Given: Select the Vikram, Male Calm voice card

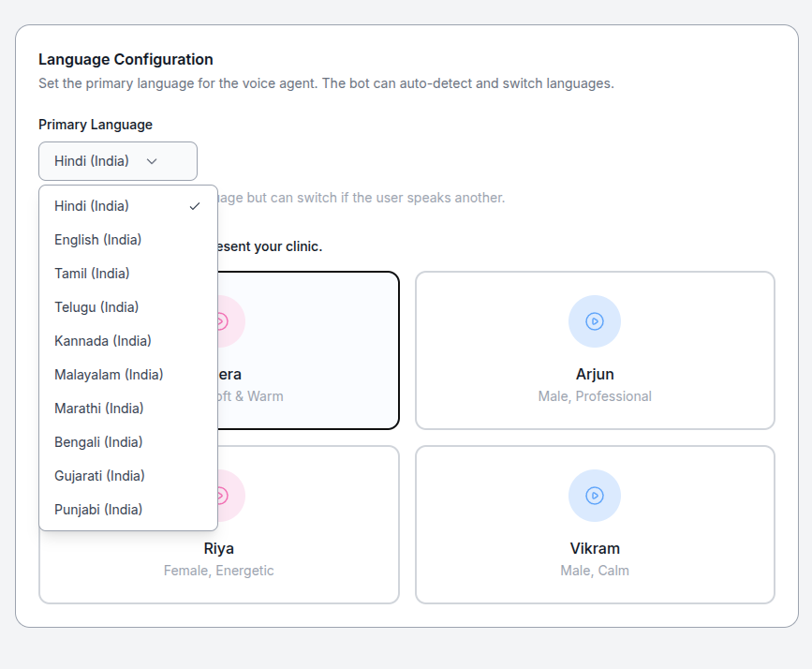Looking at the screenshot, I should [595, 524].
